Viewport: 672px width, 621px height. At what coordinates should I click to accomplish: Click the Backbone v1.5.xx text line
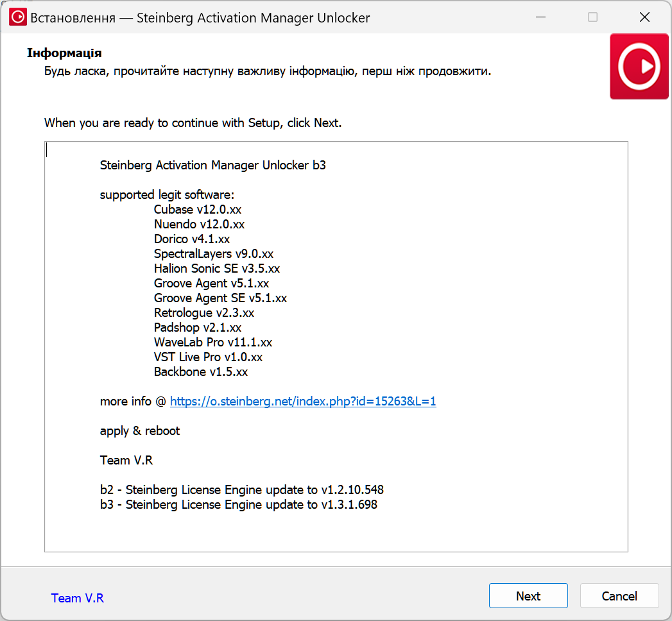200,372
